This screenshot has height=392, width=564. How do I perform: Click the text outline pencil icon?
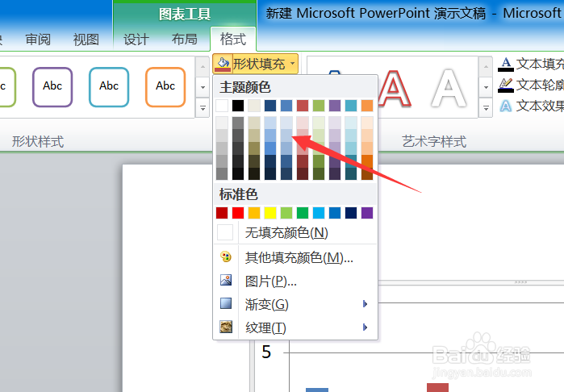(x=506, y=85)
